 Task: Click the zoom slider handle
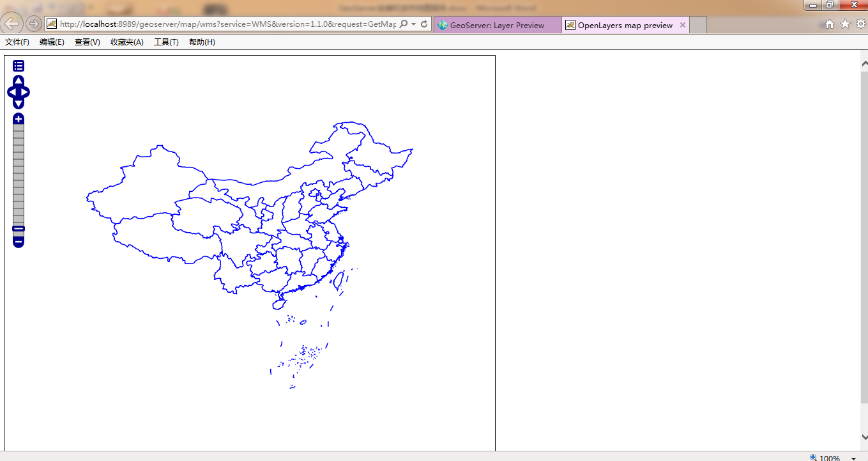point(19,228)
